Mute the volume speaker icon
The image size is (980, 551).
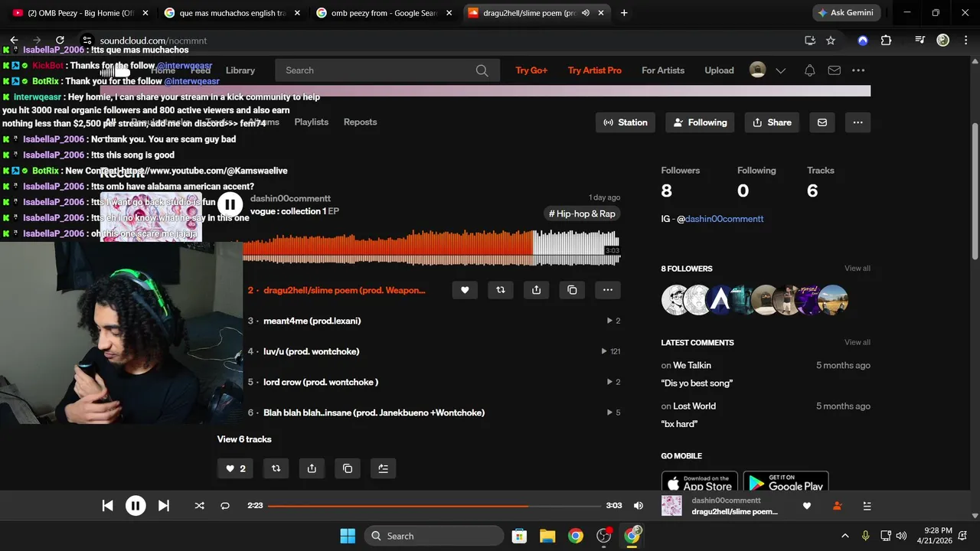639,506
